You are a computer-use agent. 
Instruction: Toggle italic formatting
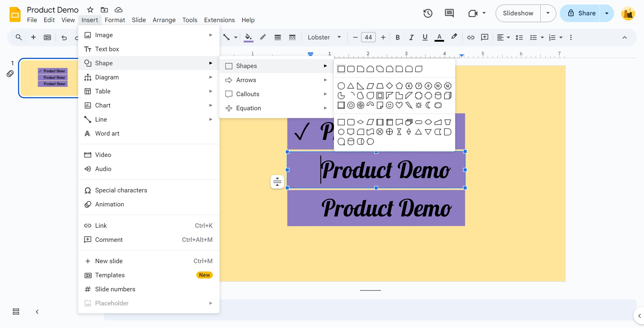(x=411, y=37)
